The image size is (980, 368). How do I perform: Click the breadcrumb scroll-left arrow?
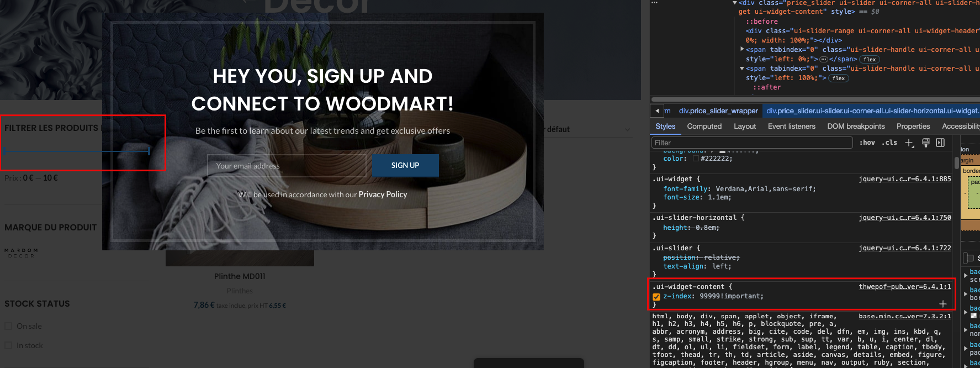click(x=657, y=111)
